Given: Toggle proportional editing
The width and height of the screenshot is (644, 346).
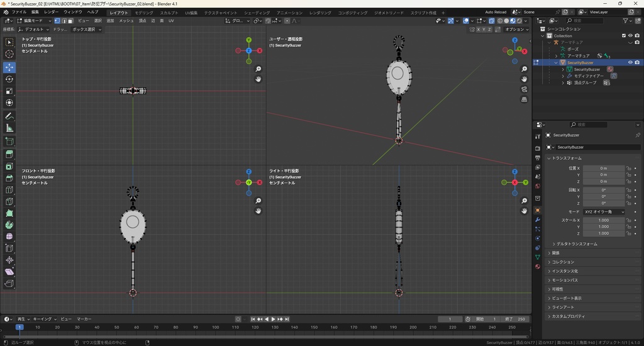Looking at the screenshot, I should point(287,21).
